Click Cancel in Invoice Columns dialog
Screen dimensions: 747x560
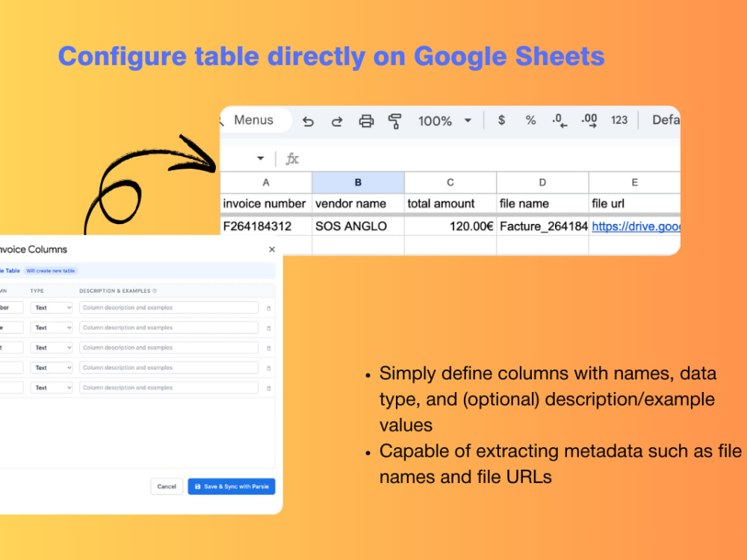tap(167, 486)
